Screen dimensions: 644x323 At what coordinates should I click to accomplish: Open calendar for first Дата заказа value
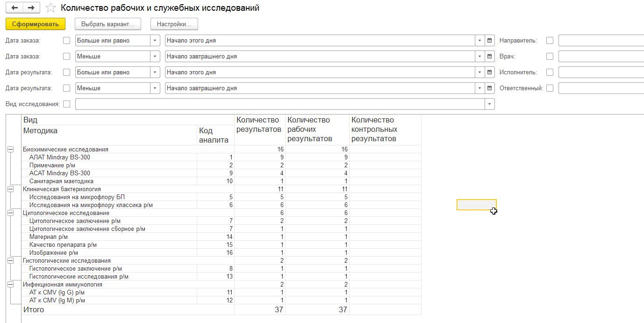click(x=490, y=41)
